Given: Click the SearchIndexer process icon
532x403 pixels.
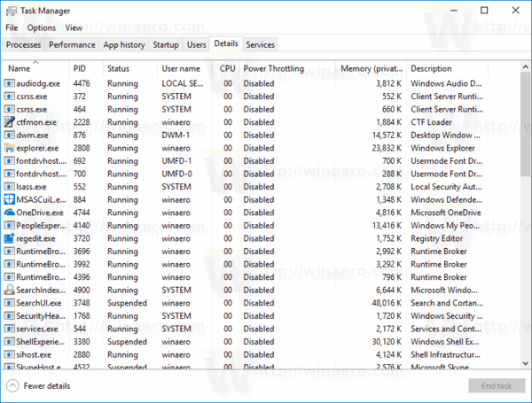Looking at the screenshot, I should [x=10, y=291].
